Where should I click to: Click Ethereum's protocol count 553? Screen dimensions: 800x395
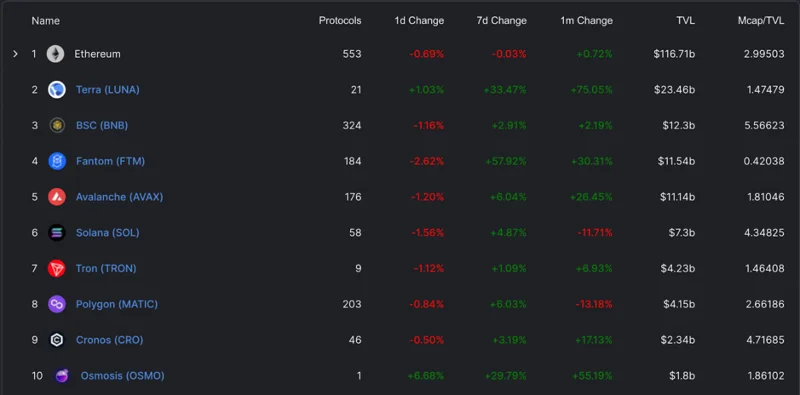pos(352,54)
